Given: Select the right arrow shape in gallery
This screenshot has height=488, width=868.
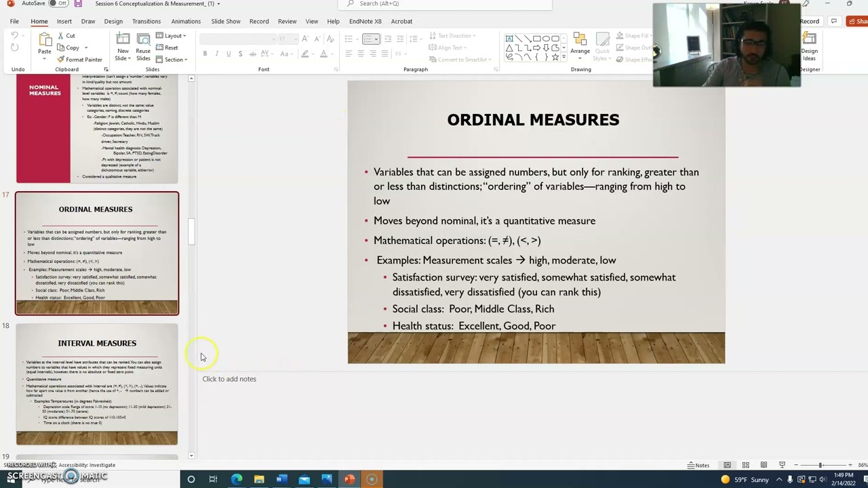Looking at the screenshot, I should pyautogui.click(x=536, y=48).
